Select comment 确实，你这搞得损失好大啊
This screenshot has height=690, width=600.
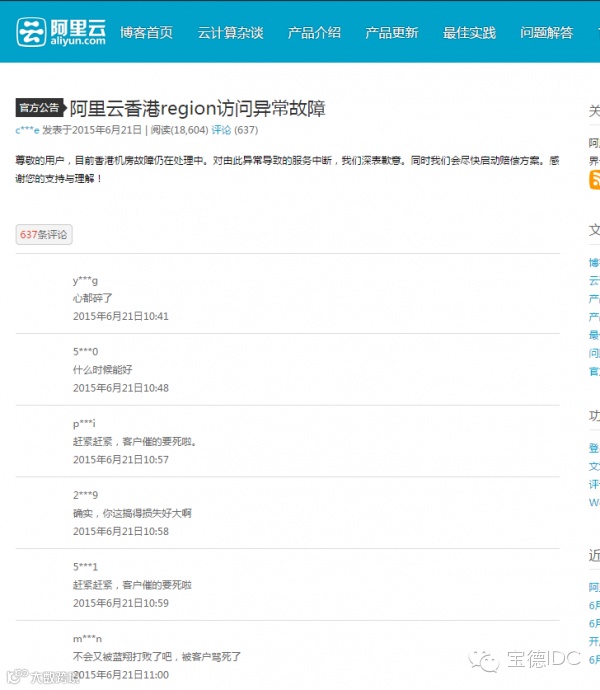click(x=132, y=513)
